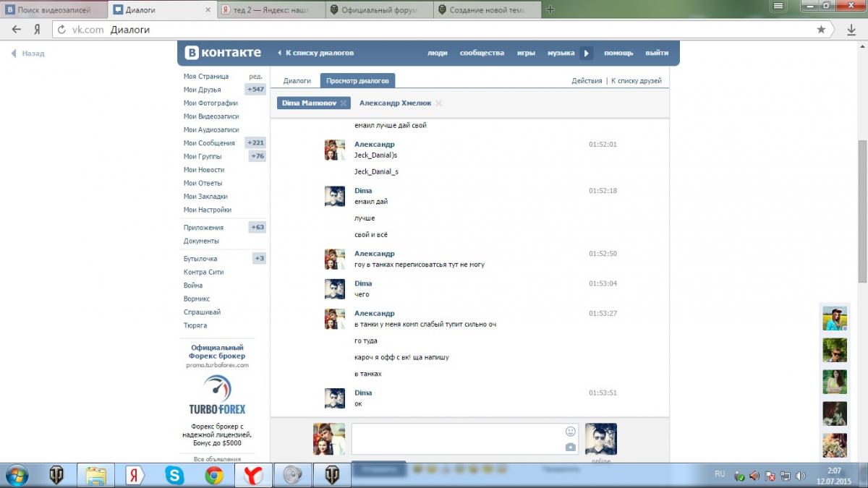
Task: Open Мои Настройки
Action: [208, 210]
